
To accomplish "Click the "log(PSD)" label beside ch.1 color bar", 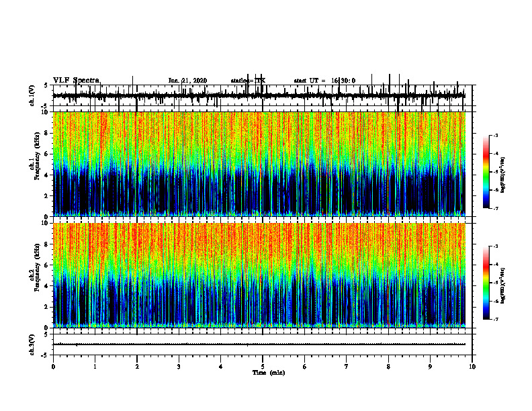I will [x=502, y=175].
